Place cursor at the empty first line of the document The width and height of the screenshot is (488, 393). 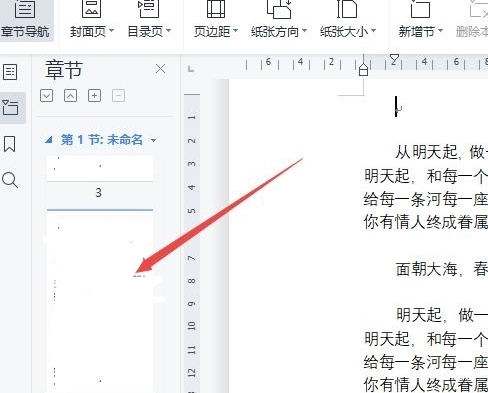399,107
